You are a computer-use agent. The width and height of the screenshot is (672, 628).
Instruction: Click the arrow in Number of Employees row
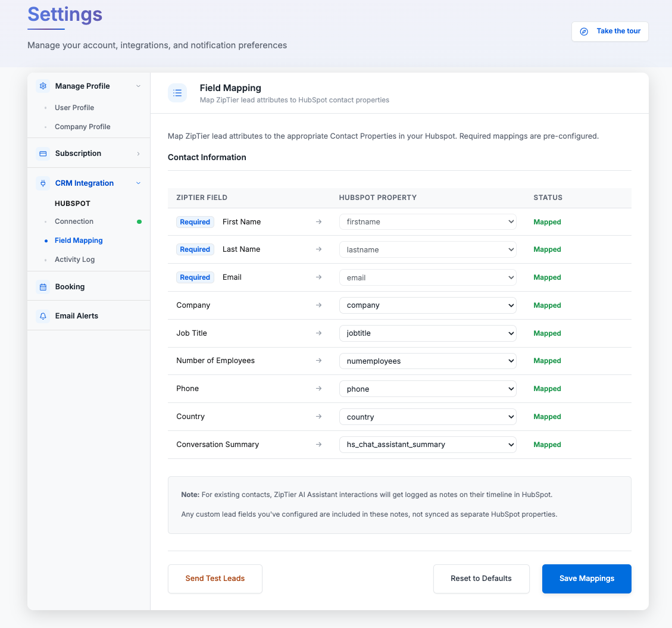coord(318,361)
